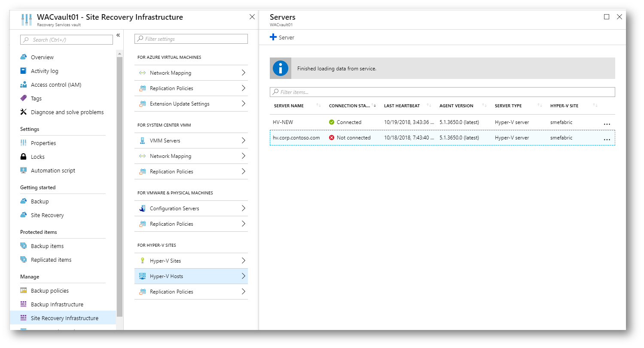Viewport: 644px width, 348px height.
Task: Maximize the Servers blade
Action: point(607,17)
